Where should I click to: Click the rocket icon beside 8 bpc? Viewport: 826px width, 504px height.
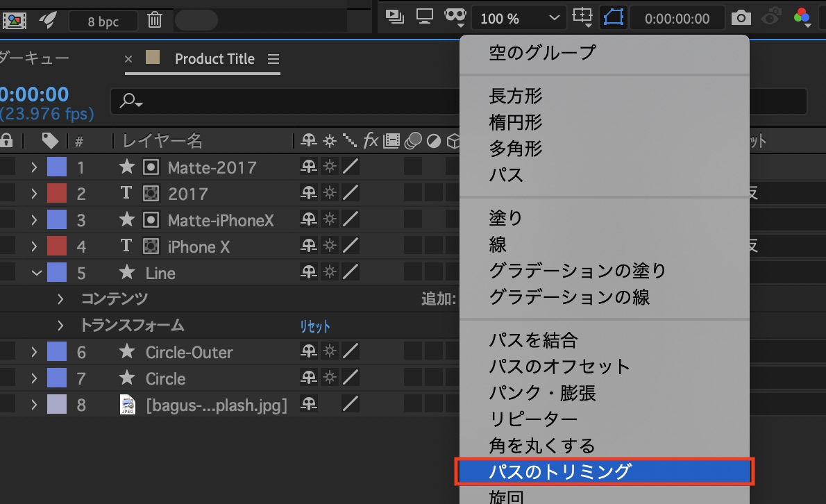pyautogui.click(x=48, y=20)
